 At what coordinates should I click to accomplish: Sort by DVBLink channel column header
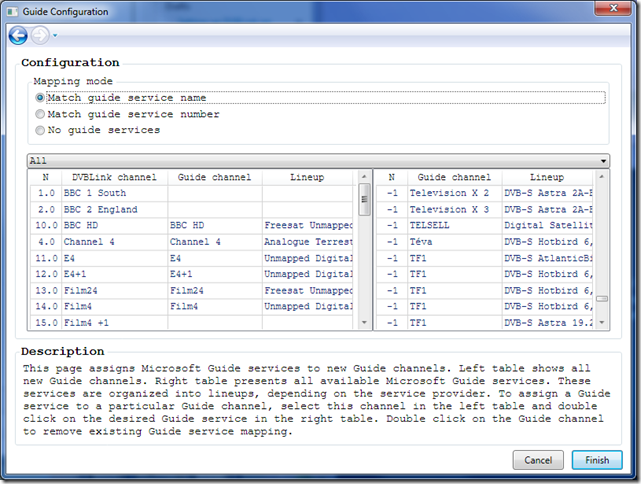[x=114, y=177]
